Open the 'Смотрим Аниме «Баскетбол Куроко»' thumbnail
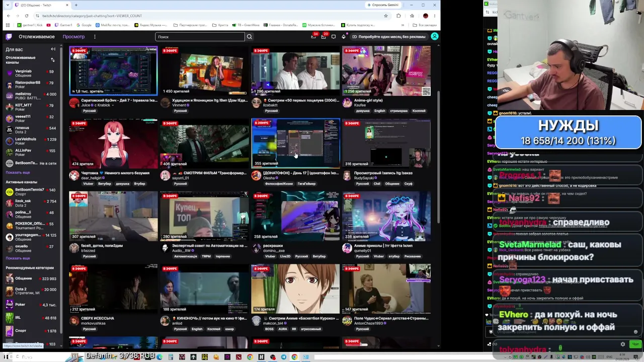 [x=295, y=289]
